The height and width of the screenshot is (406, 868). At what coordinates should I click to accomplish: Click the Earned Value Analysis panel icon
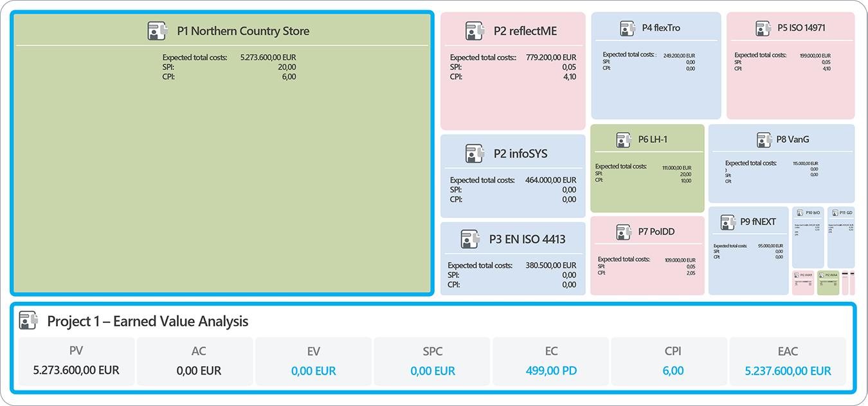coord(28,320)
